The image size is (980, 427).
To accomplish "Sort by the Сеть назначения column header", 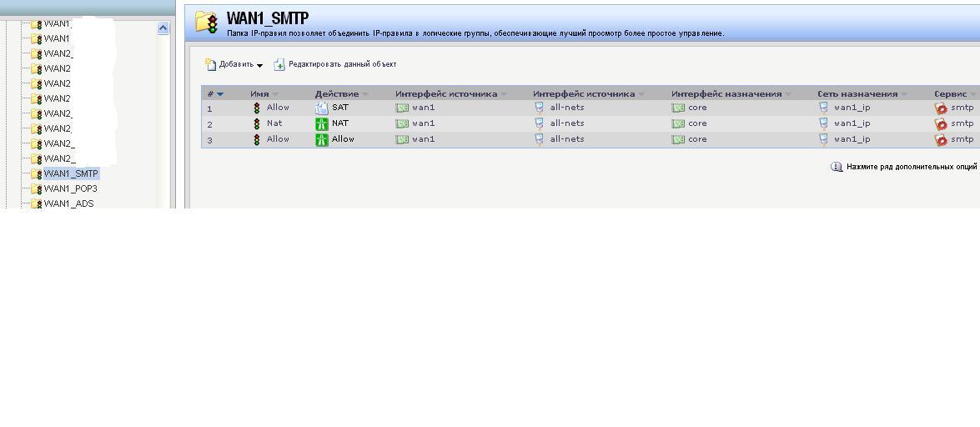I will click(857, 94).
